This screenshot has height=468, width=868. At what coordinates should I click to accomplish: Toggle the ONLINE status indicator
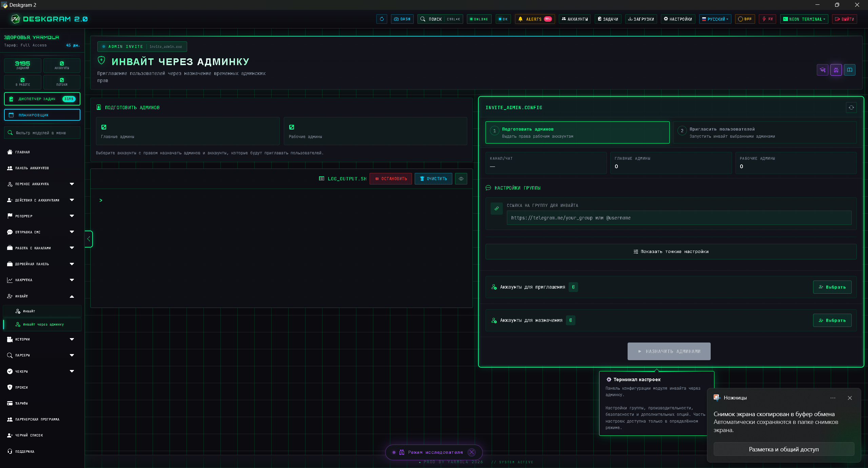click(x=479, y=19)
